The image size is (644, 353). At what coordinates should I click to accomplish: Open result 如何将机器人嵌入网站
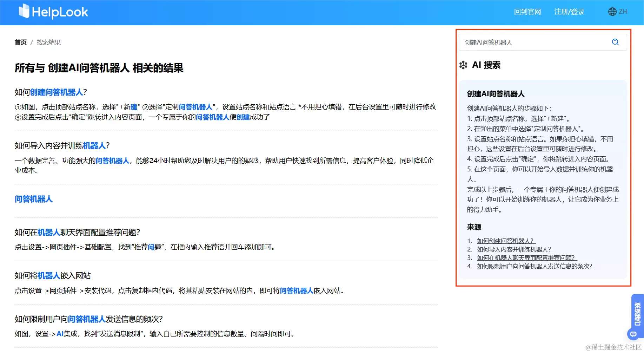pyautogui.click(x=53, y=276)
